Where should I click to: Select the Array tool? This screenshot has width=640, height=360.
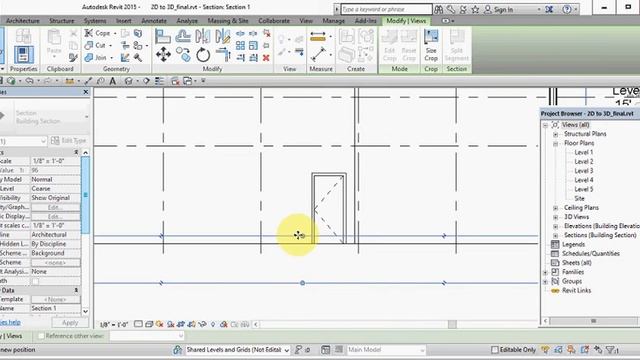point(240,45)
